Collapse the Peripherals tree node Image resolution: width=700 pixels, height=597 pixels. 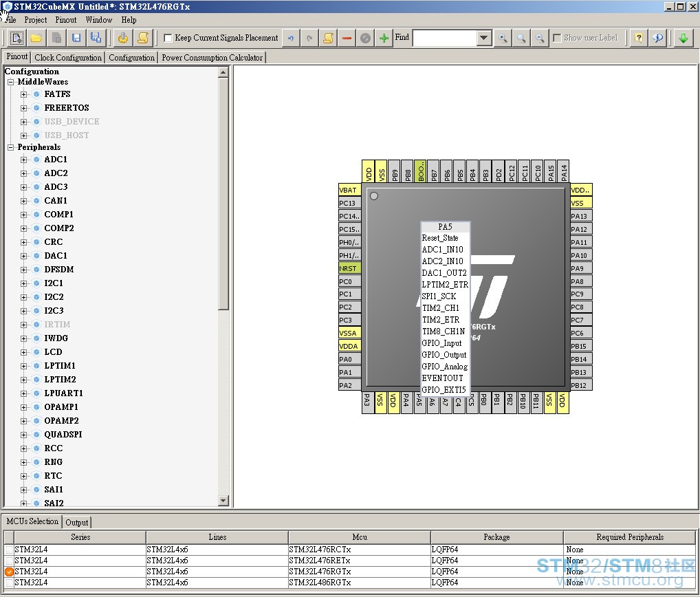pyautogui.click(x=11, y=147)
